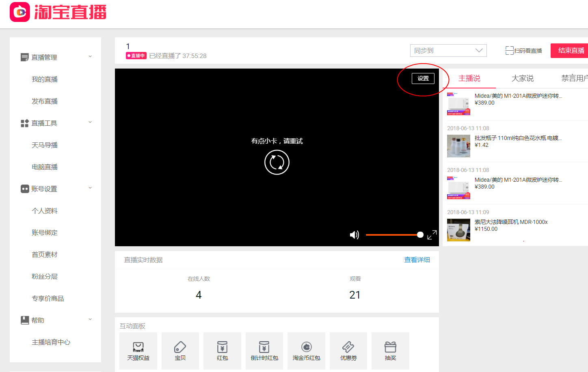Open 天马导播 in the sidebar
This screenshot has height=372, width=588.
(x=45, y=145)
